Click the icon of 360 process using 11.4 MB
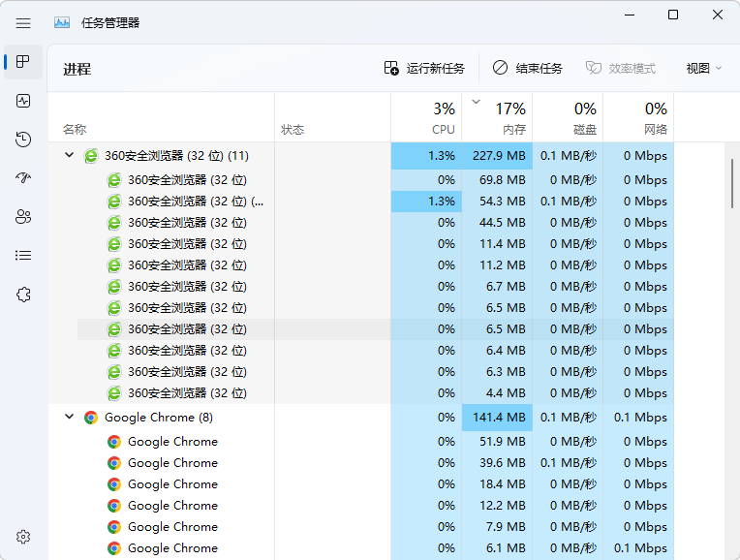 tap(113, 243)
